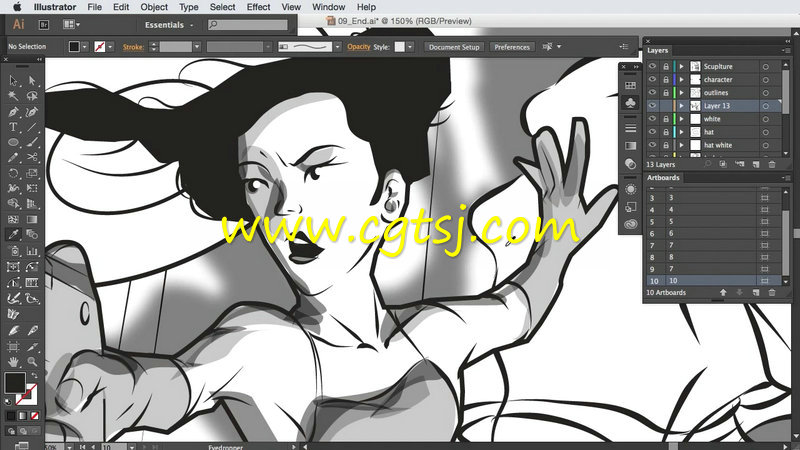Open the View menu
Viewport: 800px width, 450px height.
coord(291,7)
